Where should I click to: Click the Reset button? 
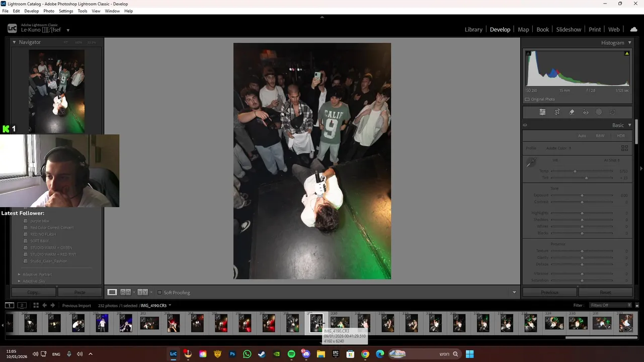click(x=605, y=292)
